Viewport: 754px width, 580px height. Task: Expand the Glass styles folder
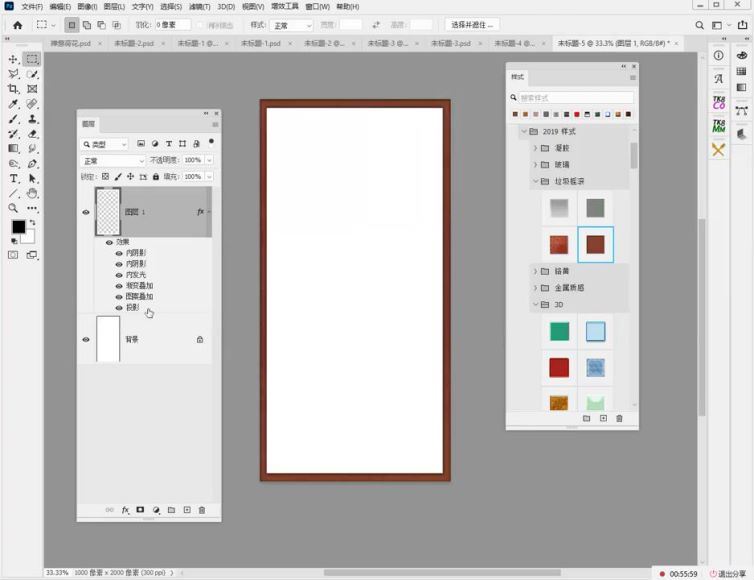[x=535, y=164]
